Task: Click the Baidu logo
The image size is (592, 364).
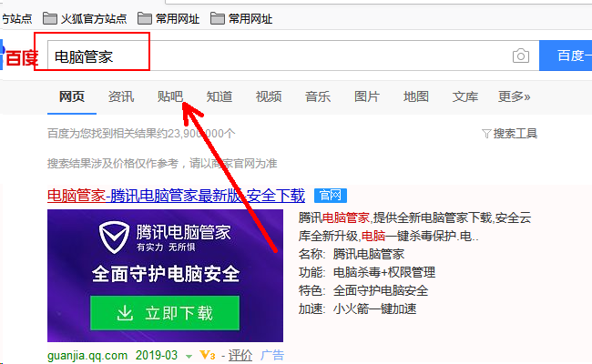Action: (19, 56)
